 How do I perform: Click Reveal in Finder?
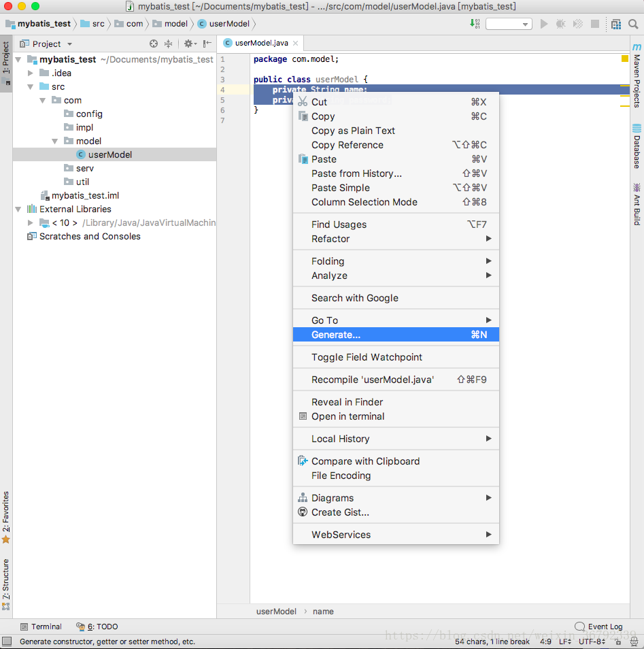[396, 402]
